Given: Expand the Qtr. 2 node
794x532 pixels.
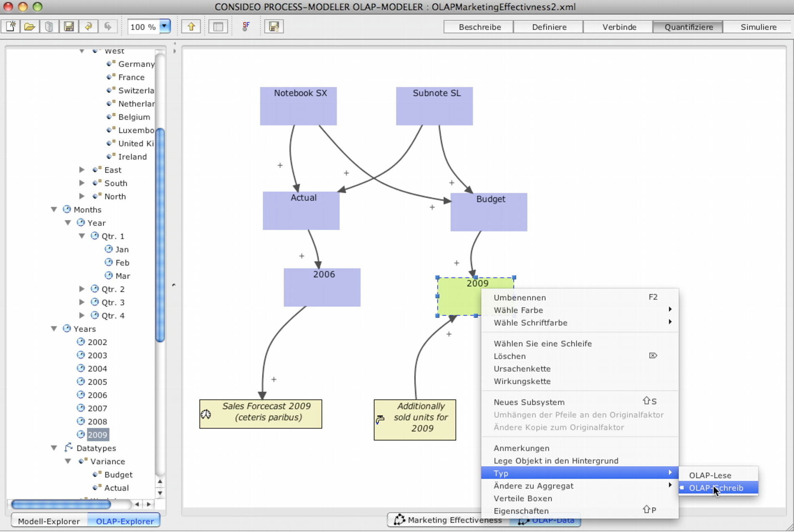Looking at the screenshot, I should click(x=82, y=289).
